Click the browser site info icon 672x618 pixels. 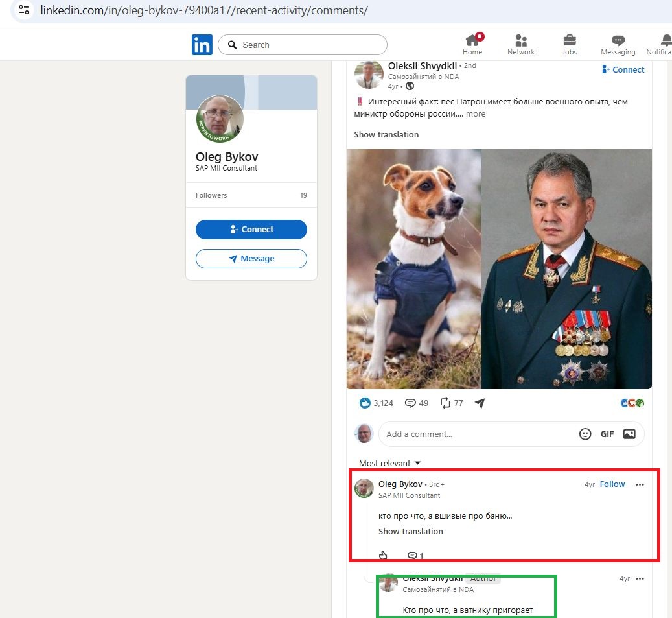click(x=24, y=10)
